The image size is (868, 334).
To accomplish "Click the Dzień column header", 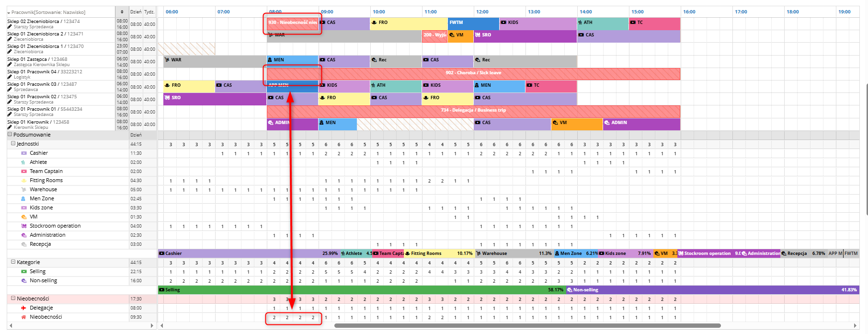I will 136,12.
